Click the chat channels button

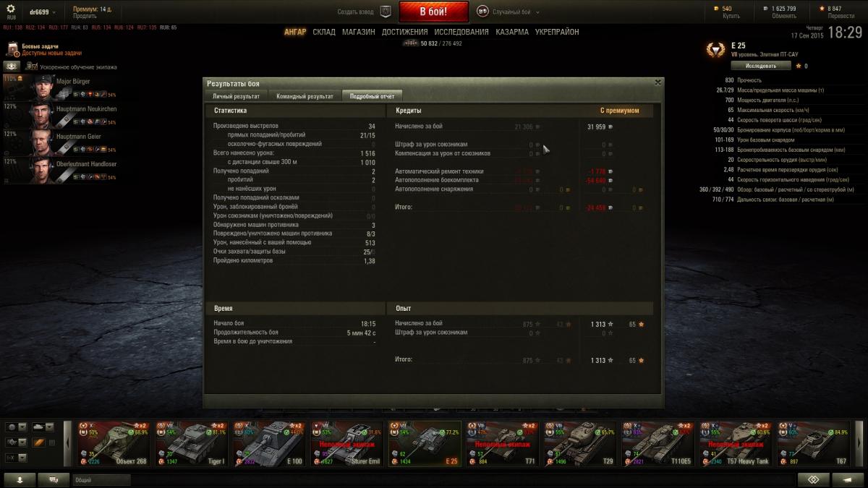pyautogui.click(x=54, y=480)
